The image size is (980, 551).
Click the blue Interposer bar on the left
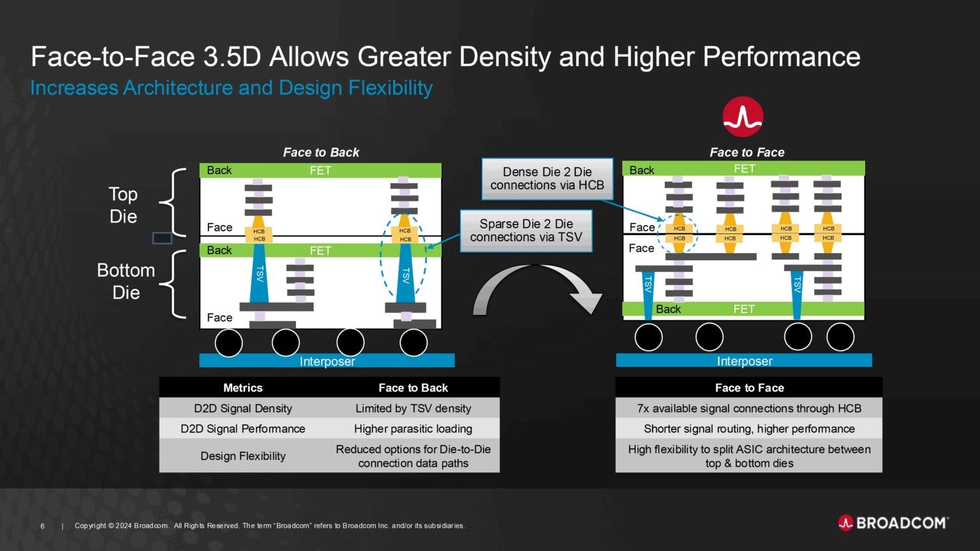point(328,361)
